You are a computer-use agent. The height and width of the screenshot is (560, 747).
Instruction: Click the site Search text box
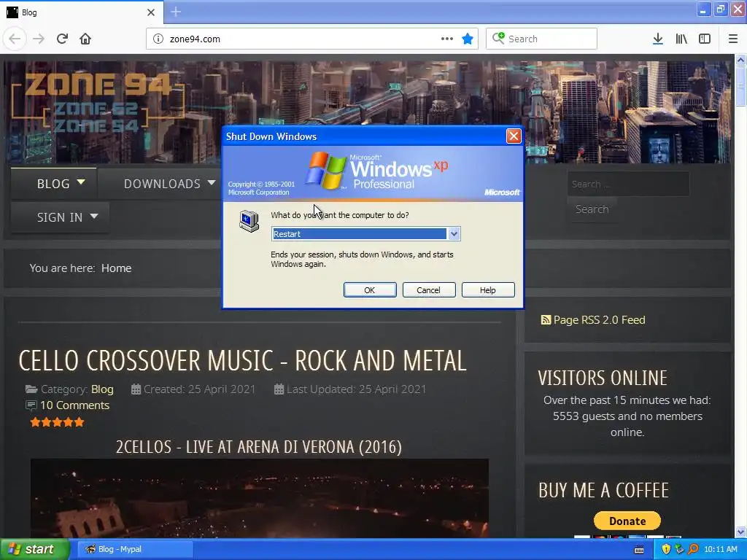pos(628,184)
